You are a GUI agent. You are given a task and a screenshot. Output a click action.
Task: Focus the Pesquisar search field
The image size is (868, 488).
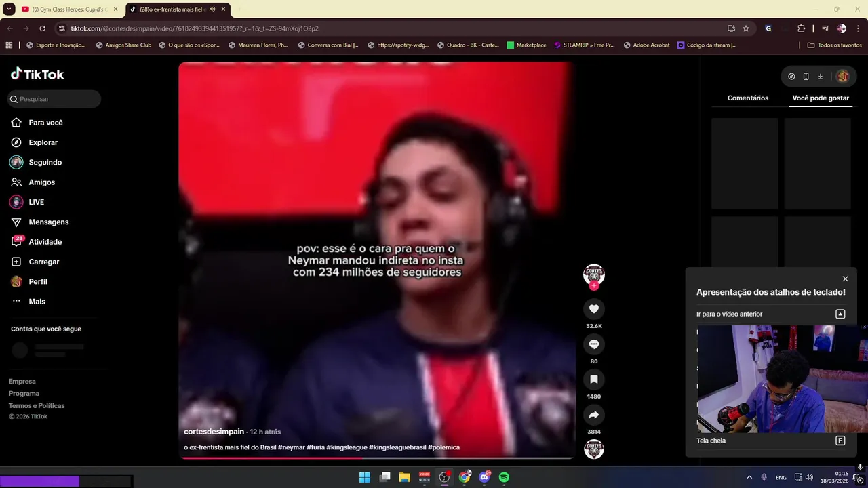(54, 99)
